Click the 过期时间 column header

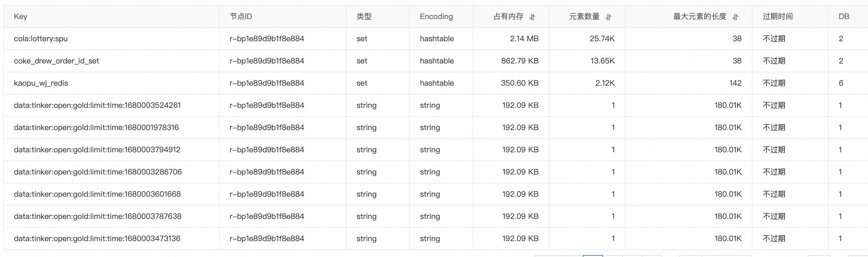pos(778,16)
